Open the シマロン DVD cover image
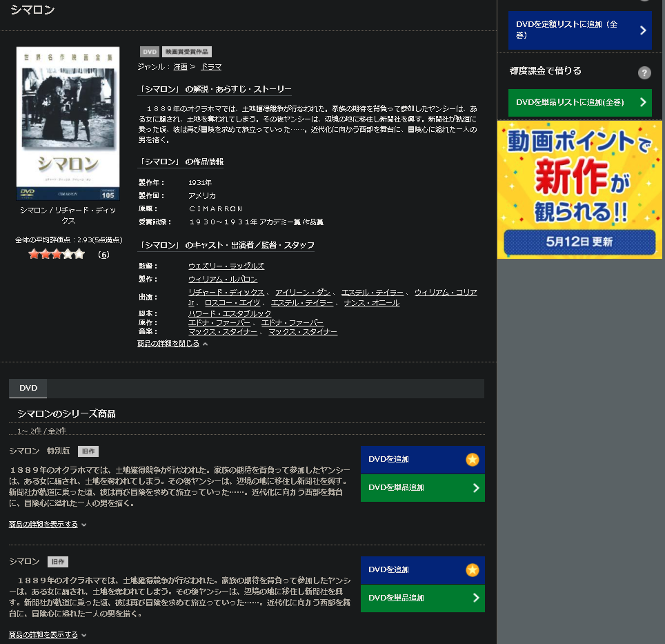665x644 pixels. click(68, 123)
